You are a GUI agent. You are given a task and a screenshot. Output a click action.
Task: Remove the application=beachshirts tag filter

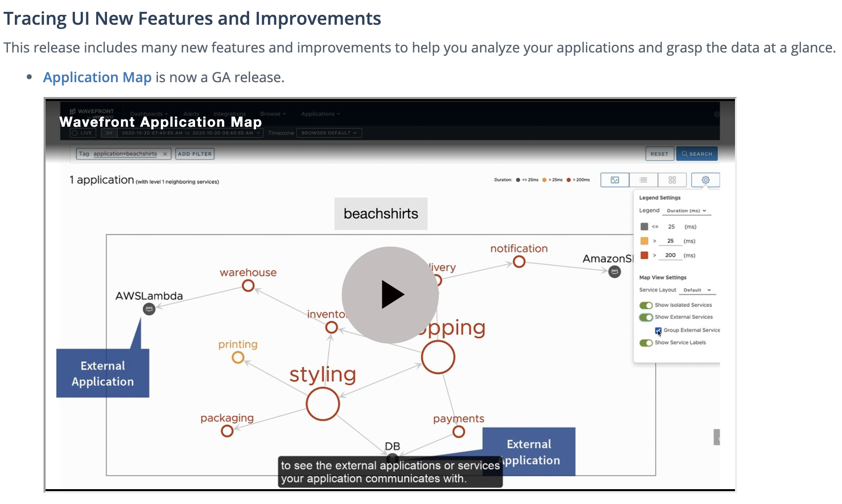click(165, 154)
